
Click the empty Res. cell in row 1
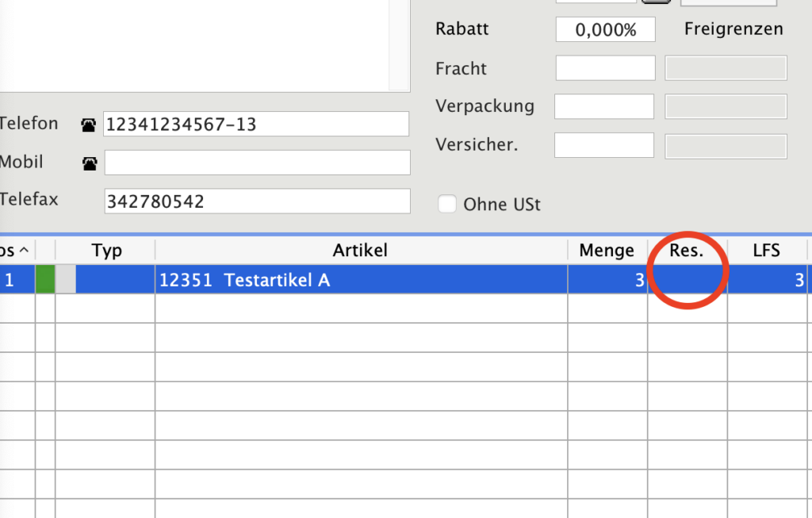[x=687, y=280]
